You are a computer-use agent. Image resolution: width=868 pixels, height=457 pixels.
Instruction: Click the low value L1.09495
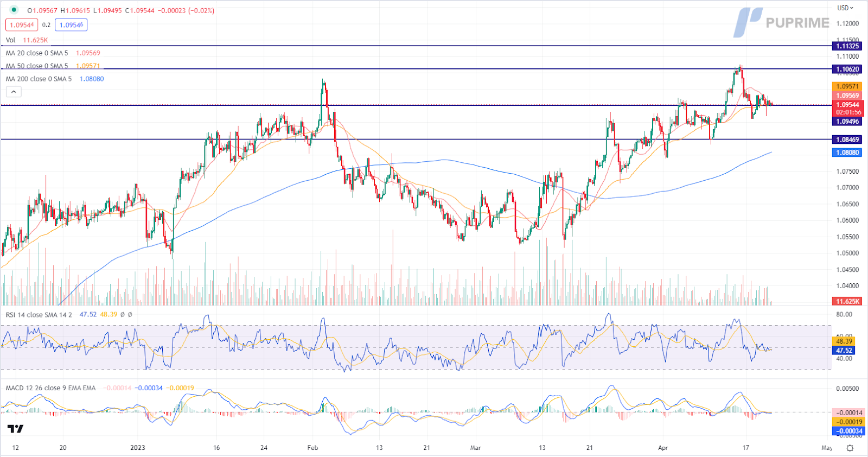pyautogui.click(x=107, y=11)
